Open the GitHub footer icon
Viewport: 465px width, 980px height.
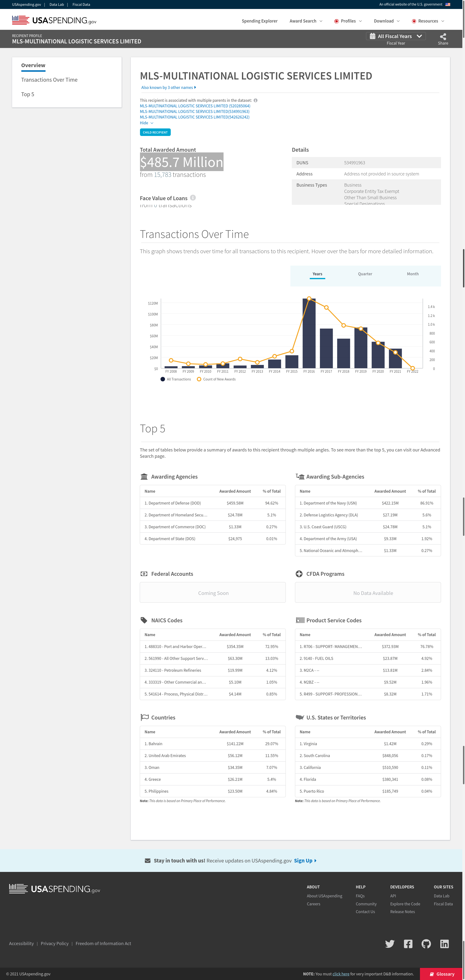[x=426, y=943]
